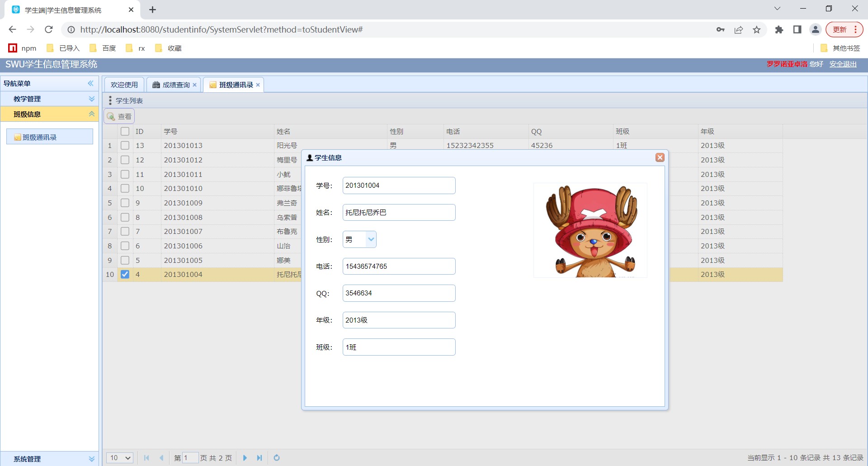Viewport: 868px width, 466px height.
Task: Open the browser profile avatar icon
Action: [816, 29]
